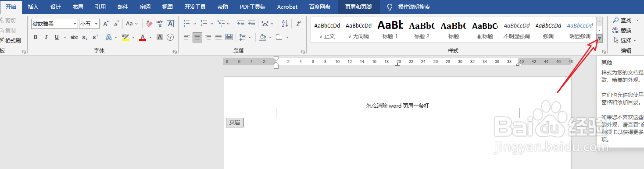Open the phonetic guide (wén) tool

point(160,24)
